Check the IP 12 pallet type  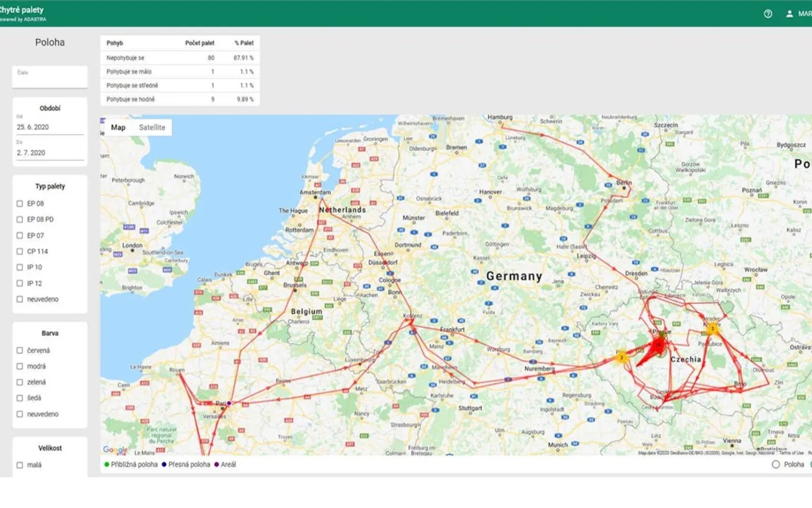click(20, 283)
